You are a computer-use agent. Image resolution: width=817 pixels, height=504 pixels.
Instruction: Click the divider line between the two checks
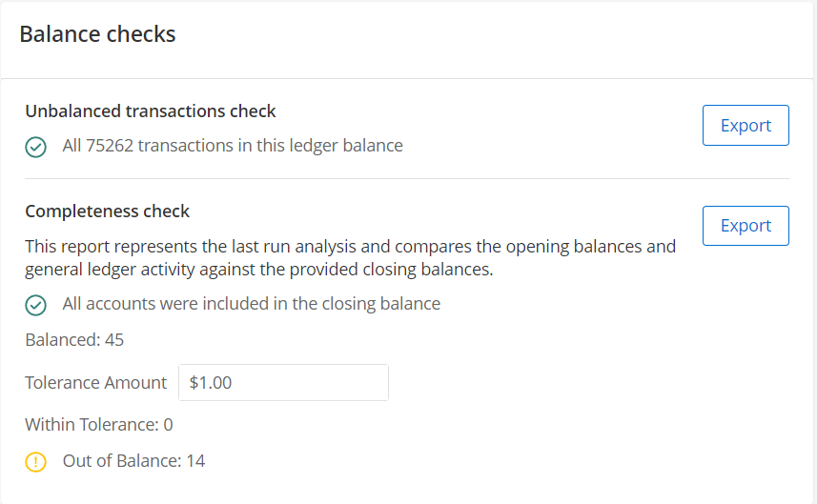[407, 178]
